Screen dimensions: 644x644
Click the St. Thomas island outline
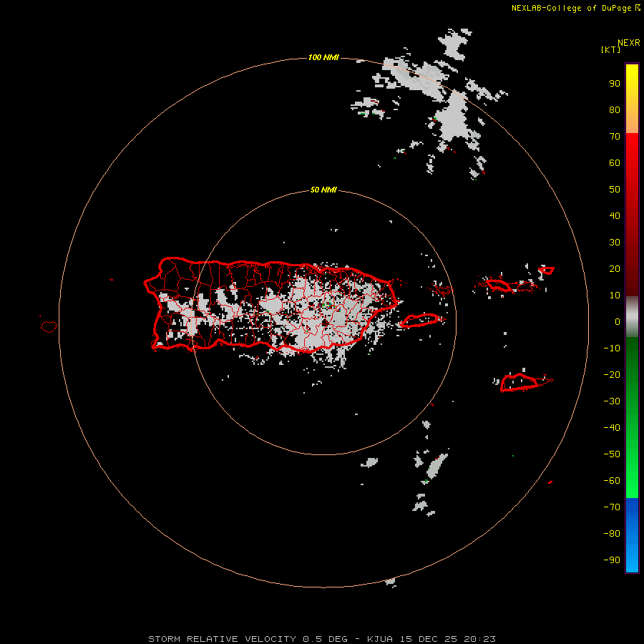(x=499, y=285)
